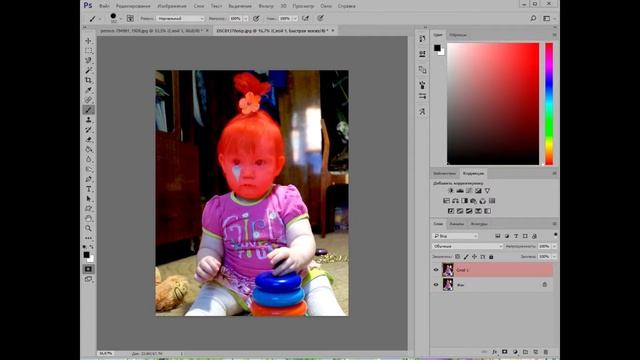This screenshot has height=360, width=640.
Task: Toggle airbrush mode in options bar
Action: [x=305, y=18]
